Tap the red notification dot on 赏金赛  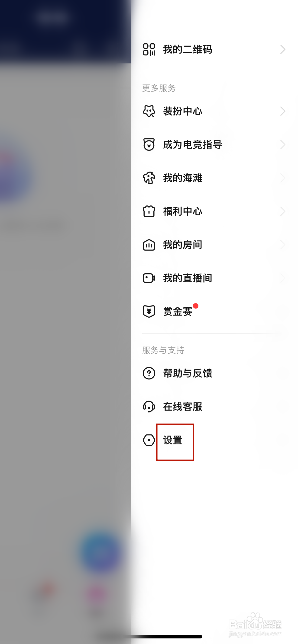tap(196, 306)
